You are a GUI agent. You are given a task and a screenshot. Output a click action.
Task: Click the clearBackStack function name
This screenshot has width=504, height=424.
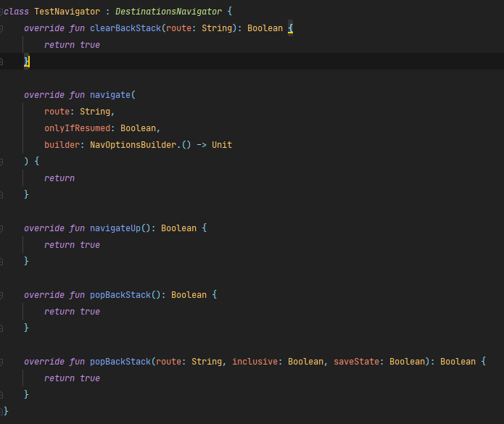tap(125, 28)
